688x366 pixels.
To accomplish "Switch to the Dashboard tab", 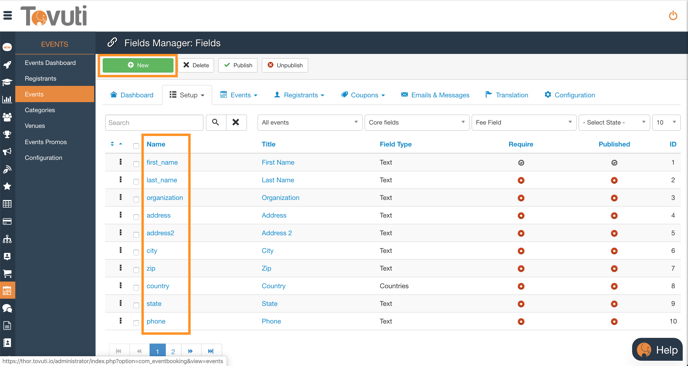I will 132,95.
